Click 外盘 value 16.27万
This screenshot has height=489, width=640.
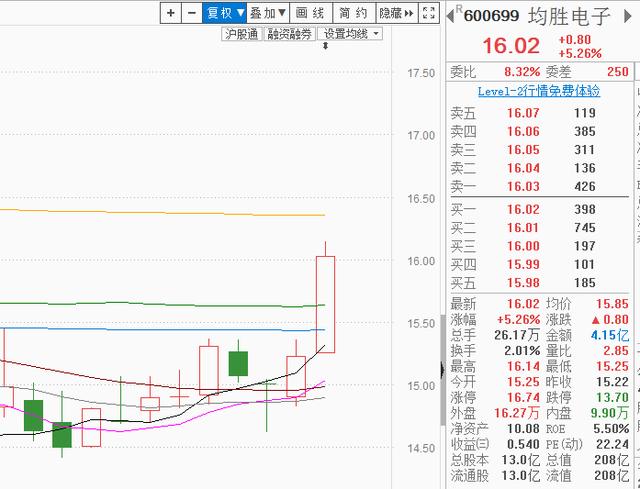tap(517, 413)
